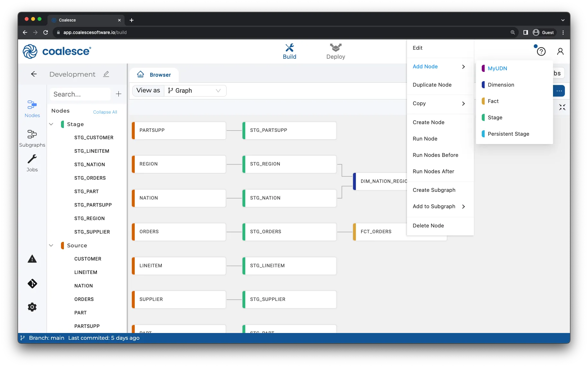Select Delete Node in context menu
This screenshot has width=588, height=367.
[428, 226]
